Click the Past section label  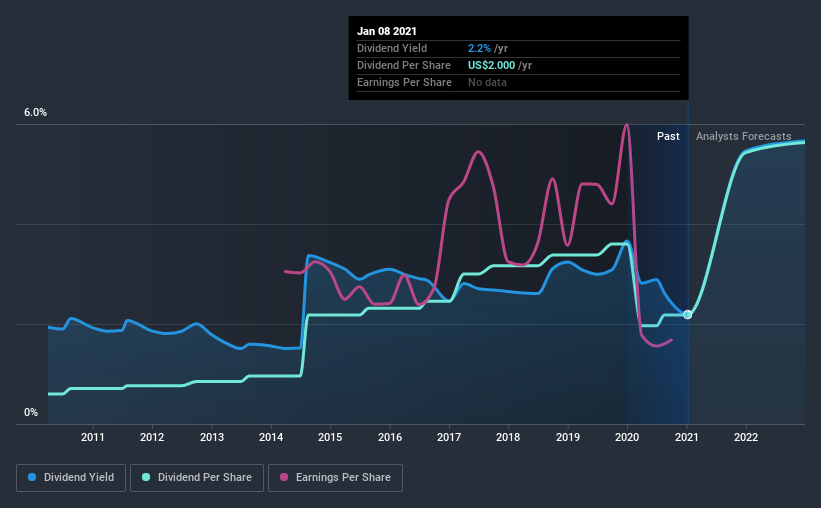(x=668, y=136)
